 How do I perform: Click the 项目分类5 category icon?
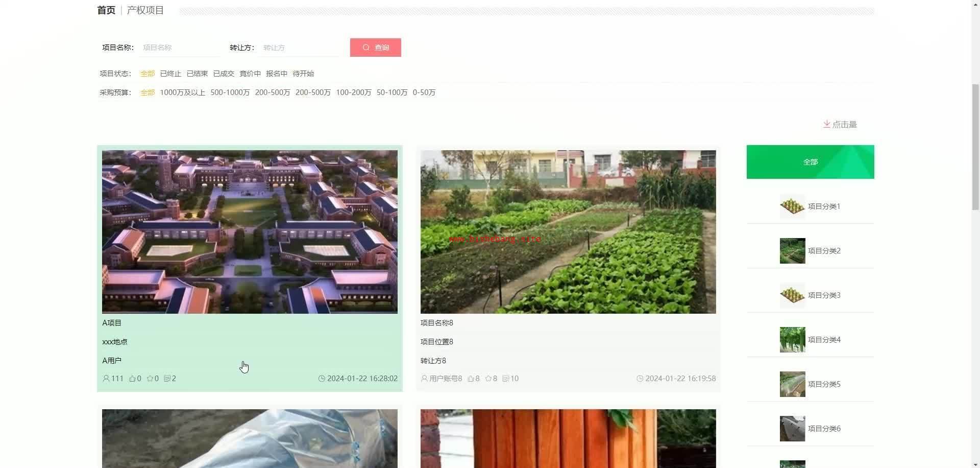[792, 384]
